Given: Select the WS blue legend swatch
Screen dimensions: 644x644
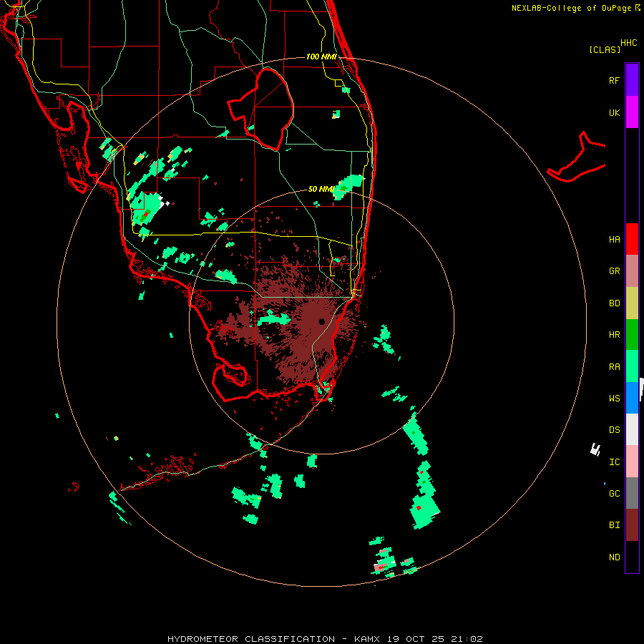Looking at the screenshot, I should point(632,398).
